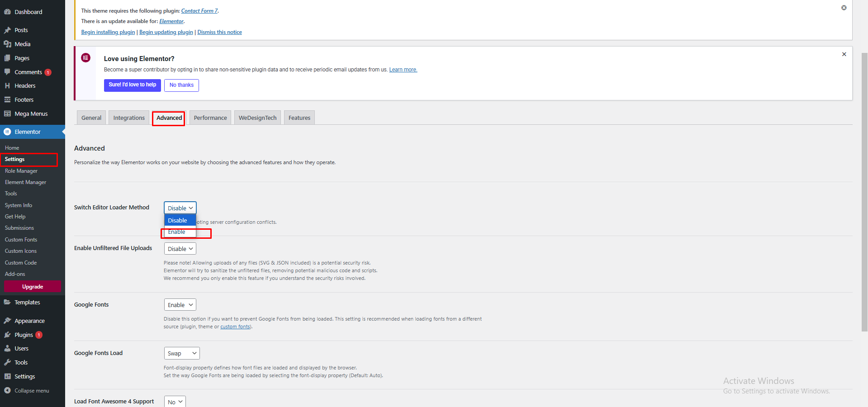
Task: Open the custom fonts link
Action: pyautogui.click(x=235, y=327)
